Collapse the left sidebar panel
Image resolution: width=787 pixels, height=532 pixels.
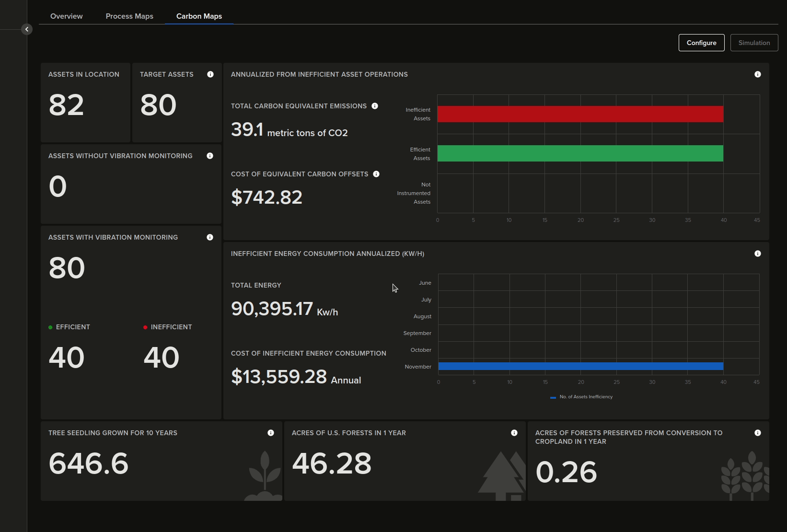pos(27,29)
